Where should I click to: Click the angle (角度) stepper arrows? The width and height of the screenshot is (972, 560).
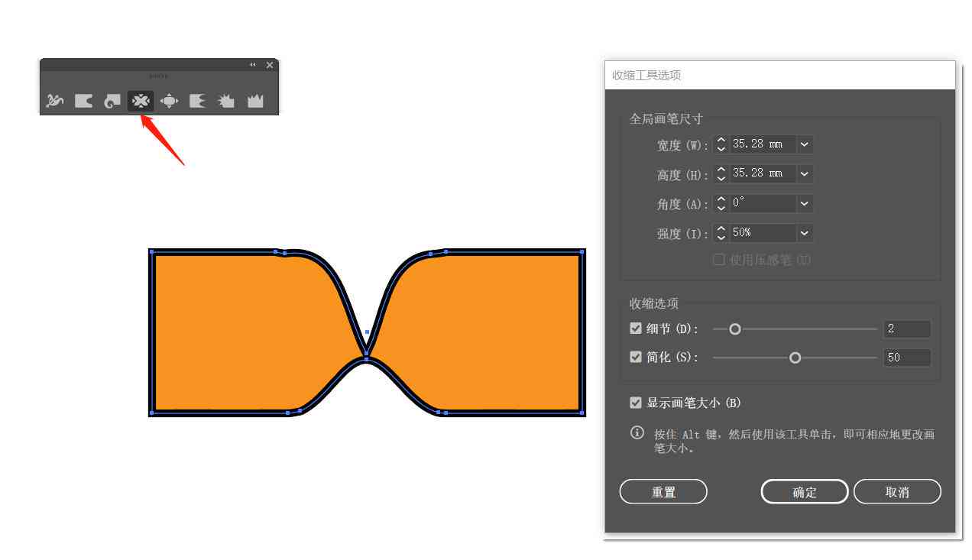(721, 203)
